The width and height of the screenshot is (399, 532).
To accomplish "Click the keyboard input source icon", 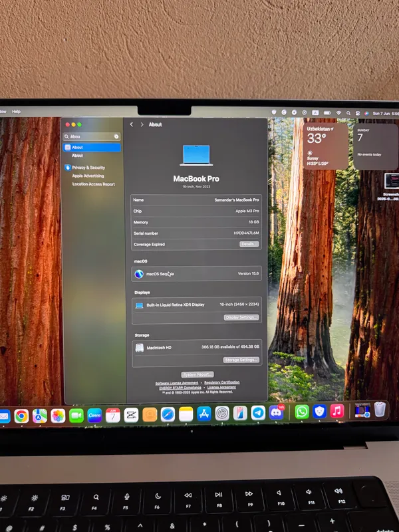I will tap(315, 112).
